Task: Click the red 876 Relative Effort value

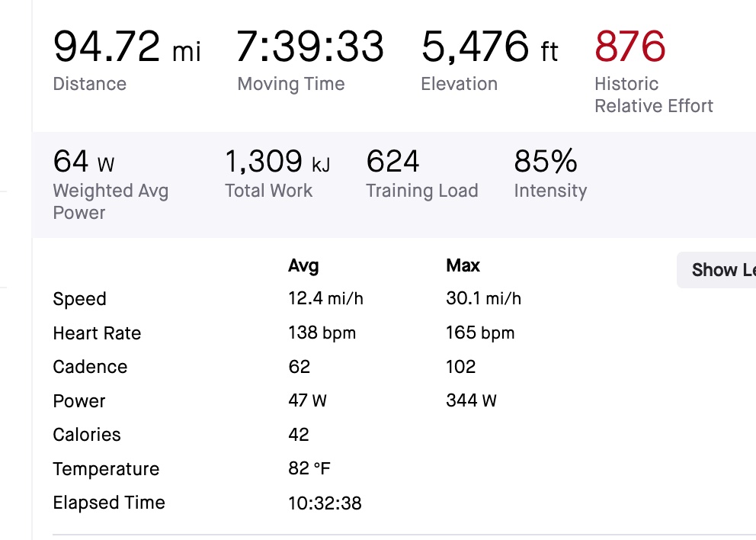Action: click(629, 47)
